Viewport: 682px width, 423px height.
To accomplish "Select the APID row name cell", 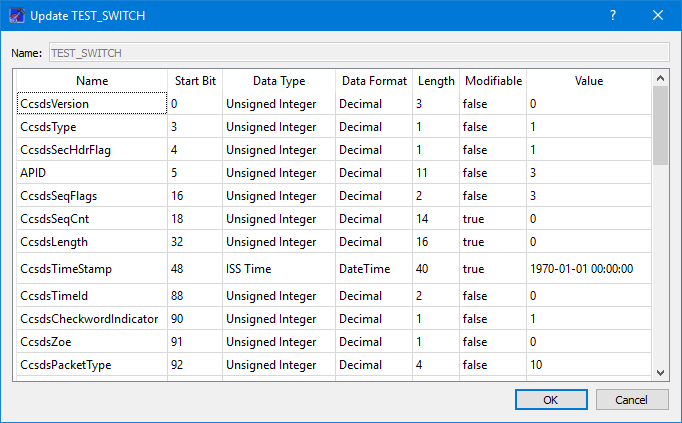I will click(x=92, y=172).
